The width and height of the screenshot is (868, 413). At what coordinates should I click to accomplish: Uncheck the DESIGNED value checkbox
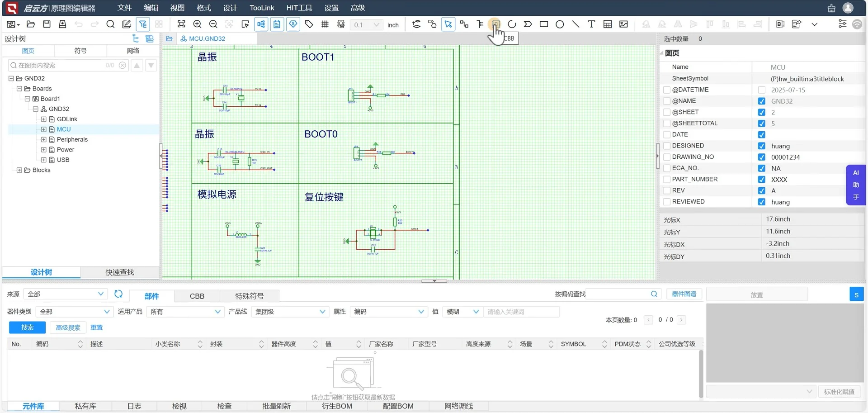click(x=762, y=146)
